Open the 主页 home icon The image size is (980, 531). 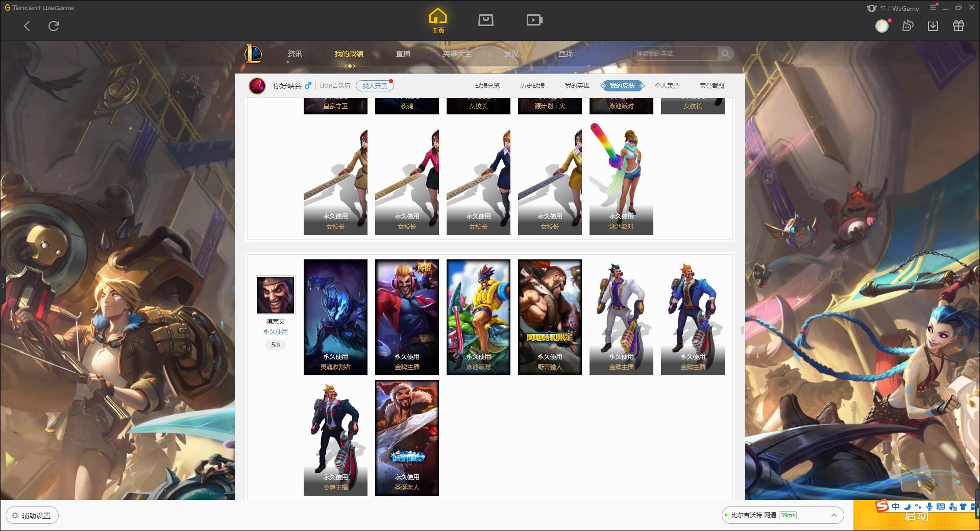click(438, 21)
